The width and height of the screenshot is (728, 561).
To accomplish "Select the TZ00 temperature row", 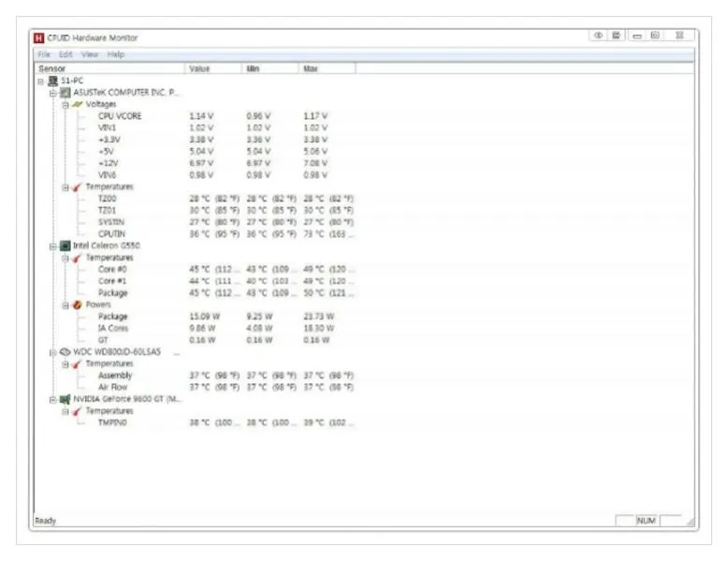I will (x=226, y=199).
